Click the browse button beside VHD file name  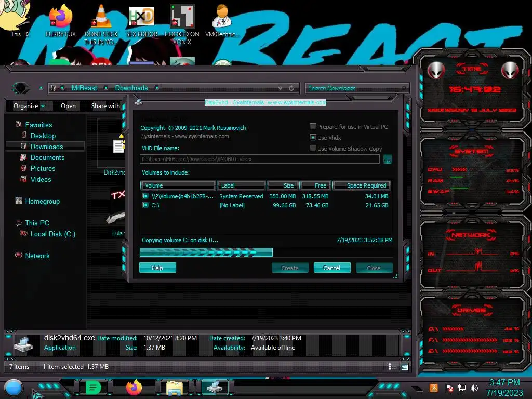pyautogui.click(x=387, y=159)
